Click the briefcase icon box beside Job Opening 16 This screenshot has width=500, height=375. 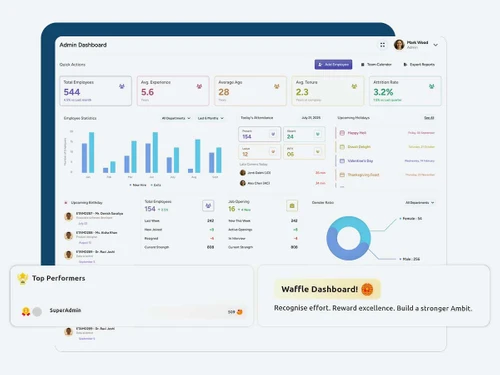click(x=292, y=206)
